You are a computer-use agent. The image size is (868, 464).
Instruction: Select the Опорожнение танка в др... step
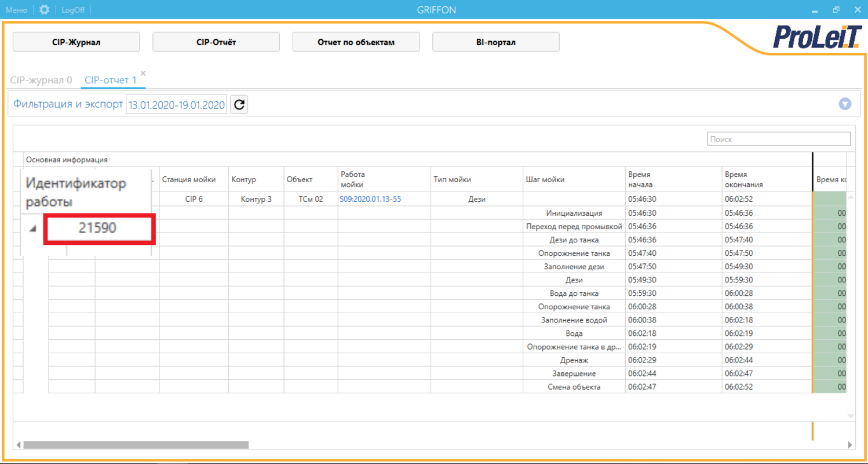pyautogui.click(x=574, y=347)
